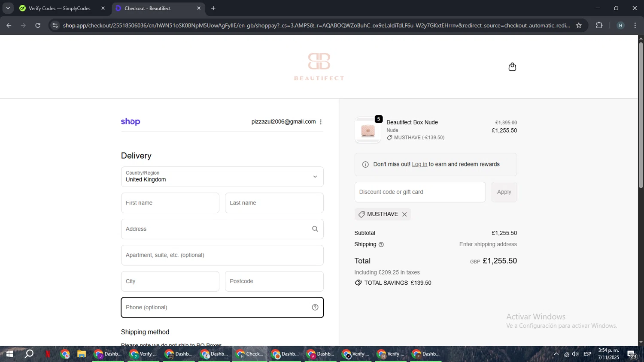Image resolution: width=644 pixels, height=362 pixels.
Task: Click the Beautifect Box Nude product thumbnail
Action: click(x=368, y=130)
